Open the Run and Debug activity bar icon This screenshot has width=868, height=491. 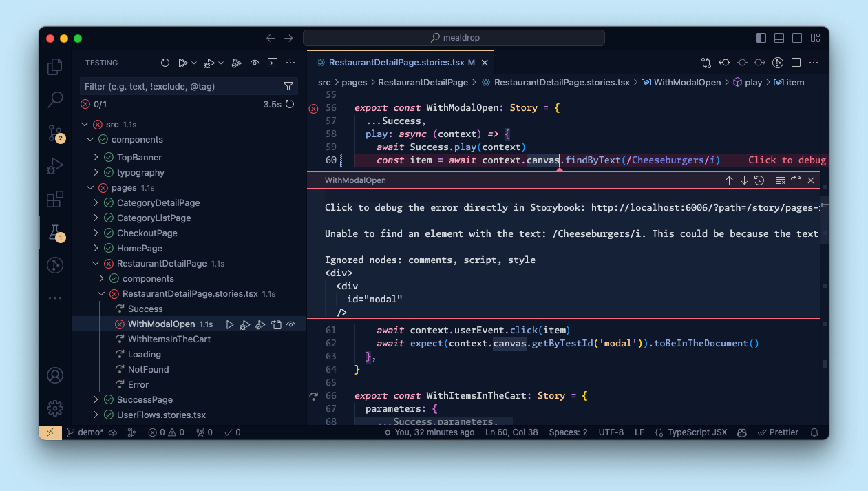54,166
